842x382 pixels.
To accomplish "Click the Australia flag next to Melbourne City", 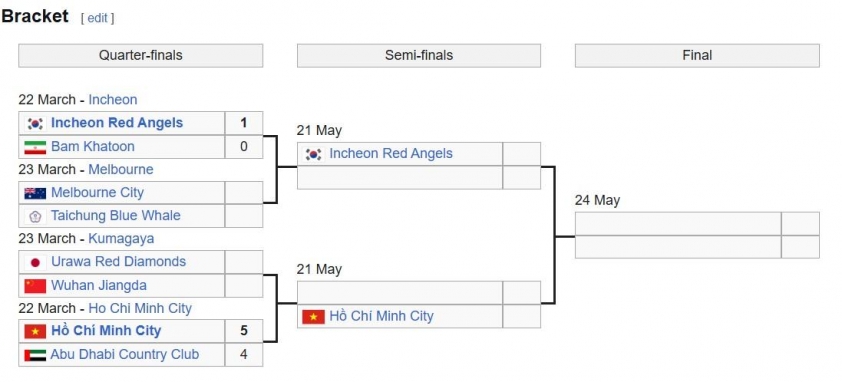I will (35, 193).
